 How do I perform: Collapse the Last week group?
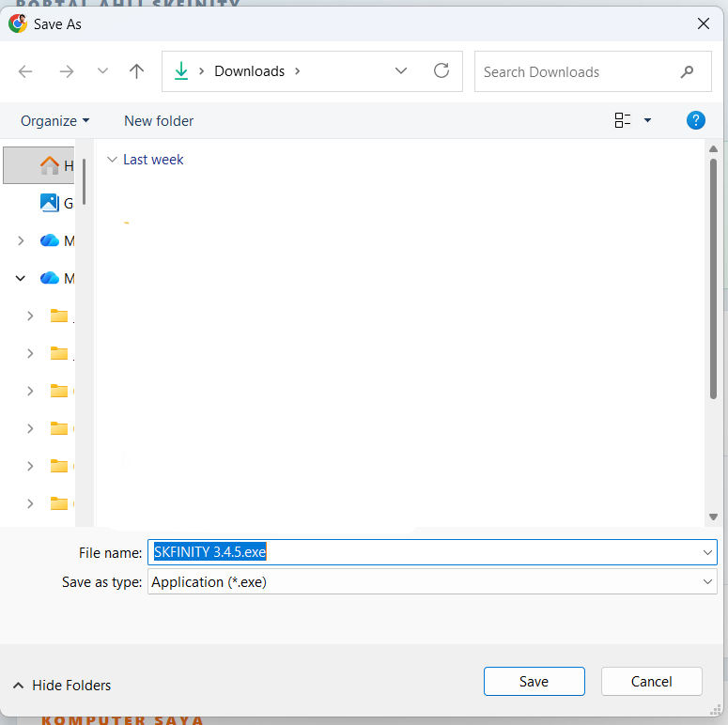click(x=112, y=160)
